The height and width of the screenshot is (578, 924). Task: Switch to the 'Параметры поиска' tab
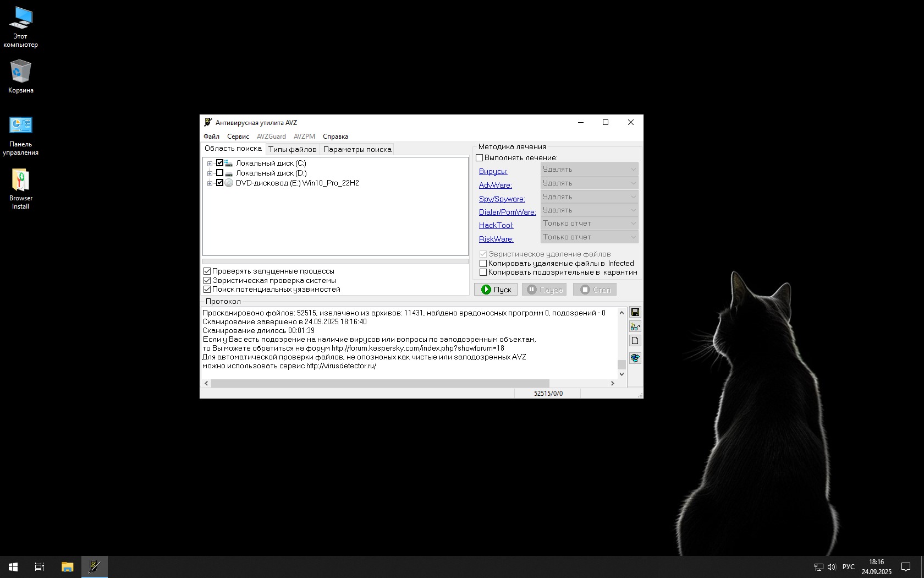pyautogui.click(x=358, y=149)
